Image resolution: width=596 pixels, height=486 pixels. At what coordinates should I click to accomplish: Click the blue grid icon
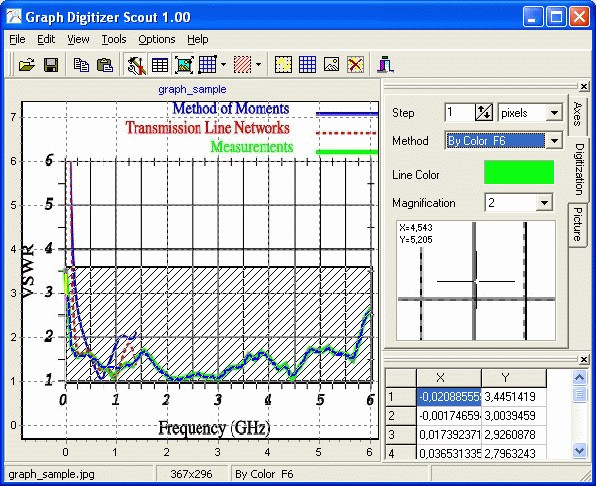[307, 65]
